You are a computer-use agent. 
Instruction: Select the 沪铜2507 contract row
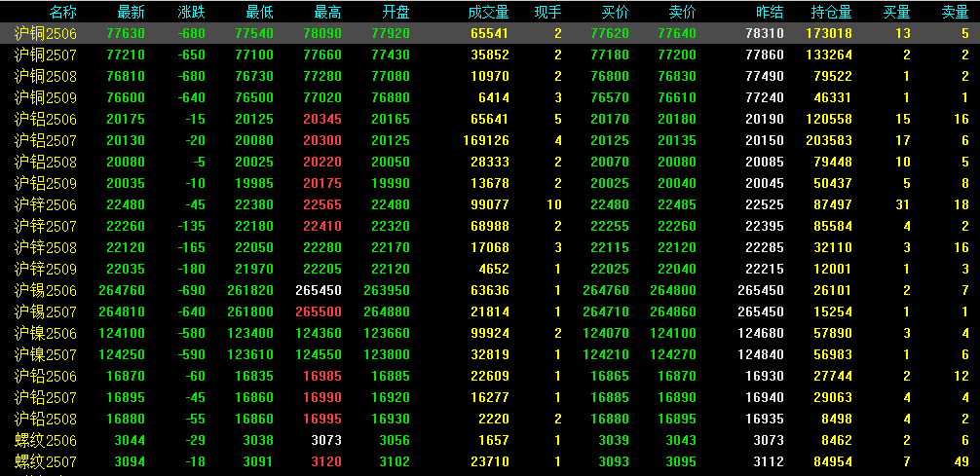click(x=490, y=55)
